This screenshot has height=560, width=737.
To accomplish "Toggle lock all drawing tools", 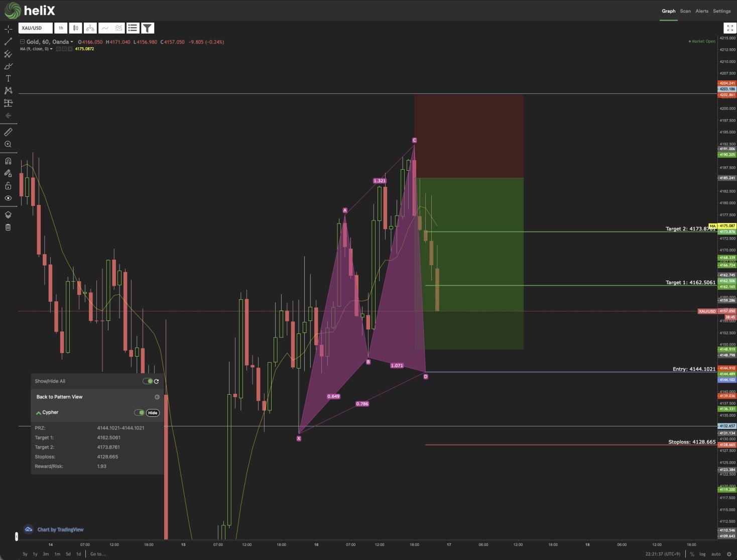I will [8, 186].
